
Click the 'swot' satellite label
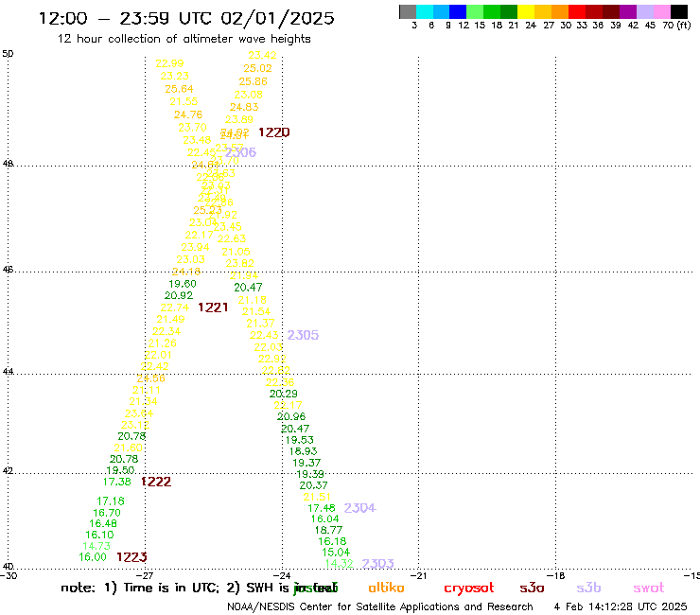click(x=649, y=588)
